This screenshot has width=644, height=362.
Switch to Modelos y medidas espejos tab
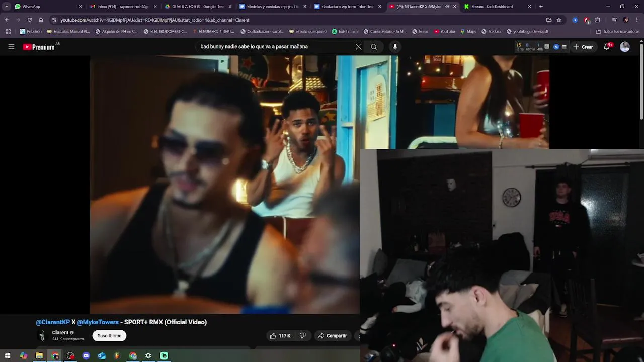click(x=273, y=7)
